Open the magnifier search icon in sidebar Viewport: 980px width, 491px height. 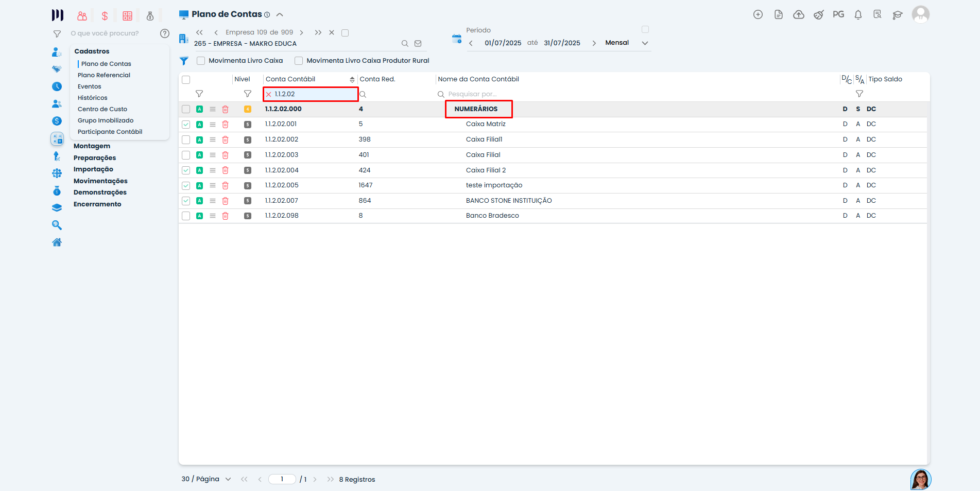click(57, 225)
